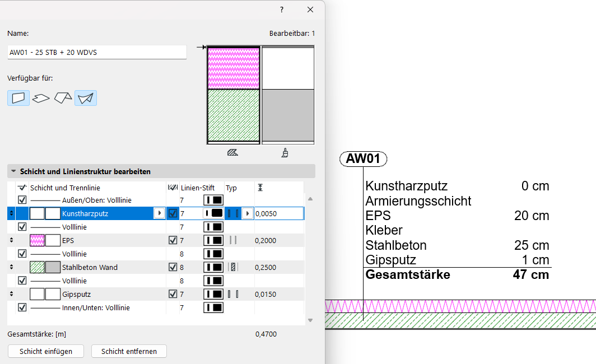Screen dimensions: 596x364
Task: Select the Schale availability icon
Action: (x=85, y=98)
